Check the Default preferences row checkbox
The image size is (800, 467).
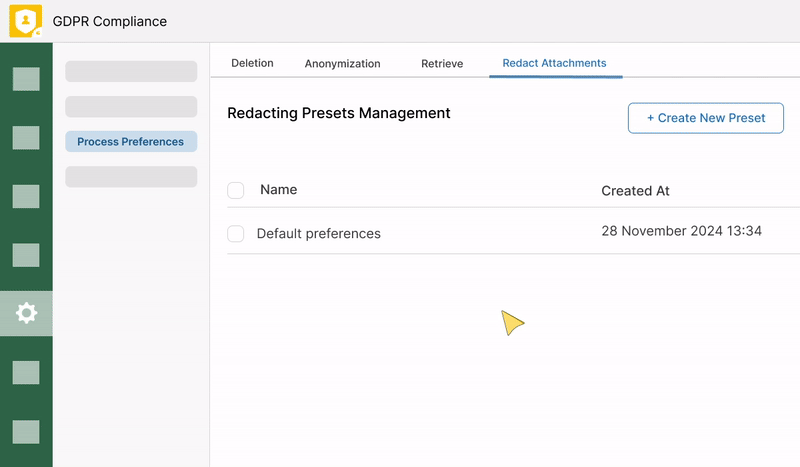click(x=236, y=234)
